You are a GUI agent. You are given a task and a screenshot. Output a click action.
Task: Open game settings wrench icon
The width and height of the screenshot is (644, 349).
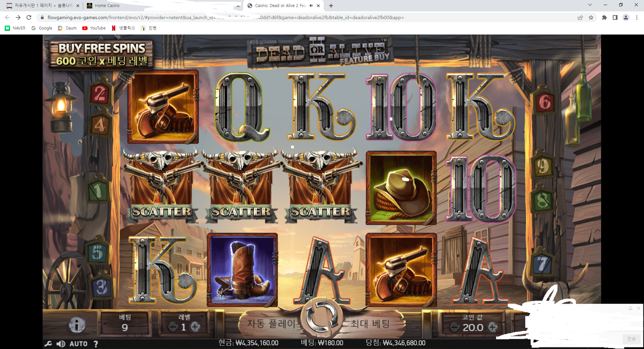[48, 344]
